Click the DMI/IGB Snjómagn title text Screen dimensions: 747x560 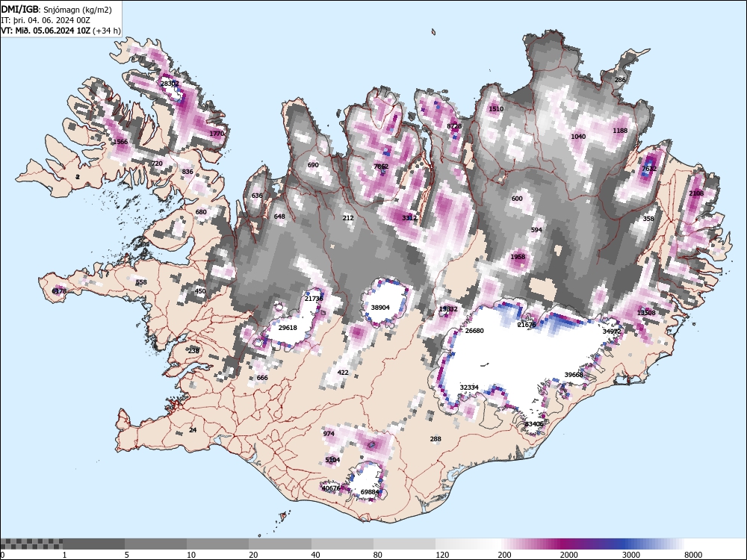(x=57, y=10)
